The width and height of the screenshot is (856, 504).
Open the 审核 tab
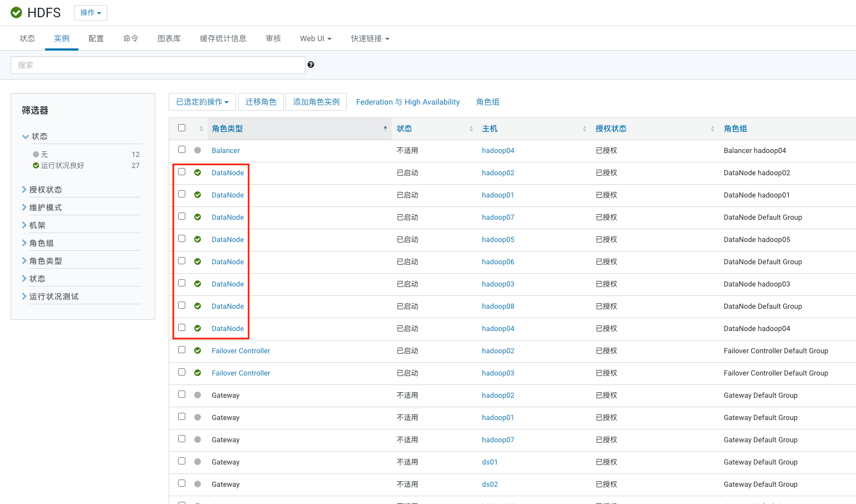(273, 38)
